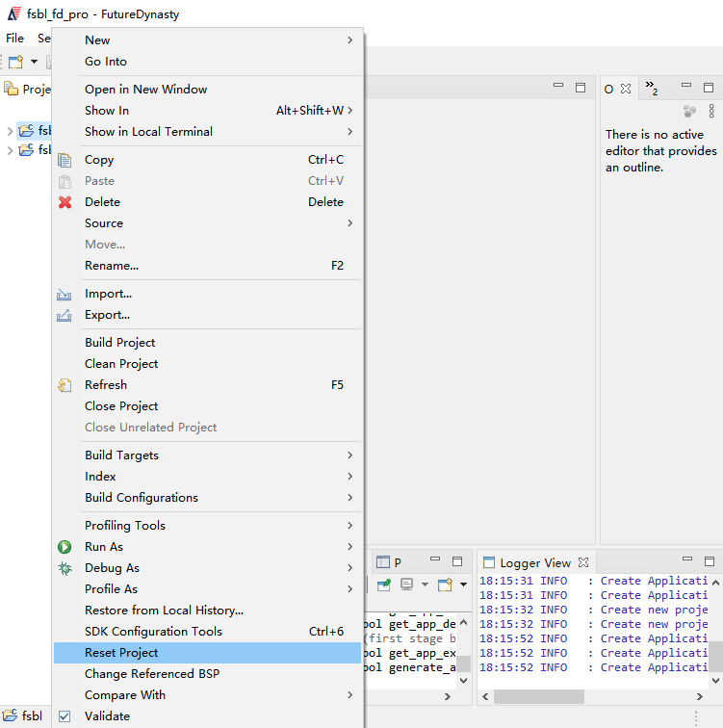Click the greyed Close Unrelated Project entry

pos(207,428)
